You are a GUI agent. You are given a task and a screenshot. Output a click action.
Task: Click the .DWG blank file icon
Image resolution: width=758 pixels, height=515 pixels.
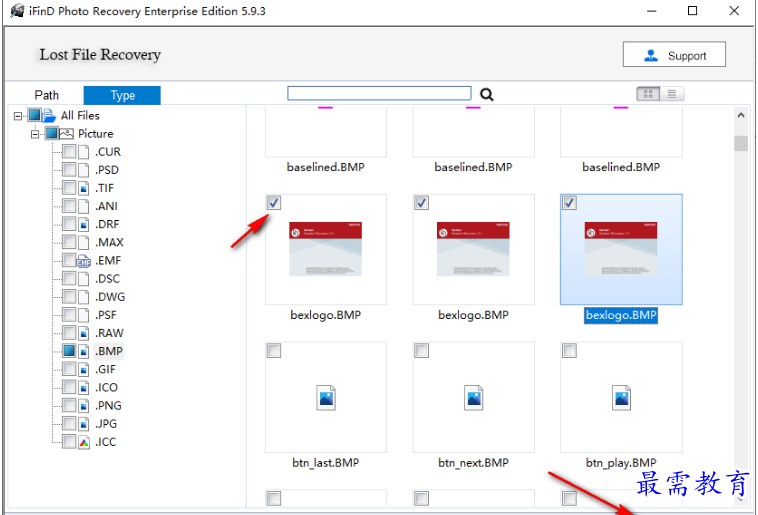pyautogui.click(x=84, y=297)
